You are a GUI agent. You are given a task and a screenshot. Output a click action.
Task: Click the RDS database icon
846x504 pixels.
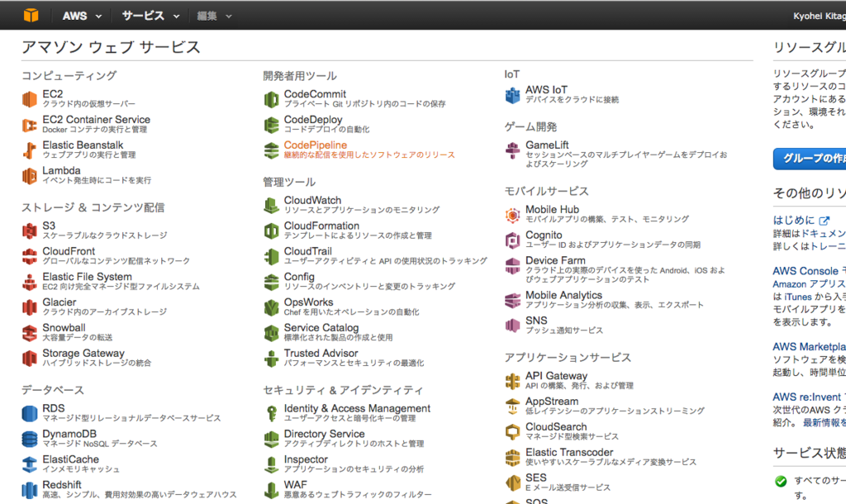pyautogui.click(x=30, y=413)
